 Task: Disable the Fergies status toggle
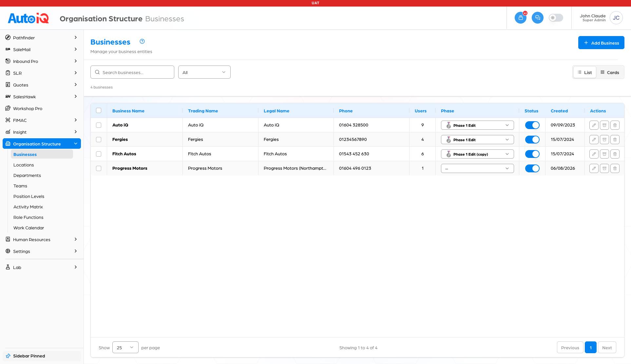[x=532, y=140]
